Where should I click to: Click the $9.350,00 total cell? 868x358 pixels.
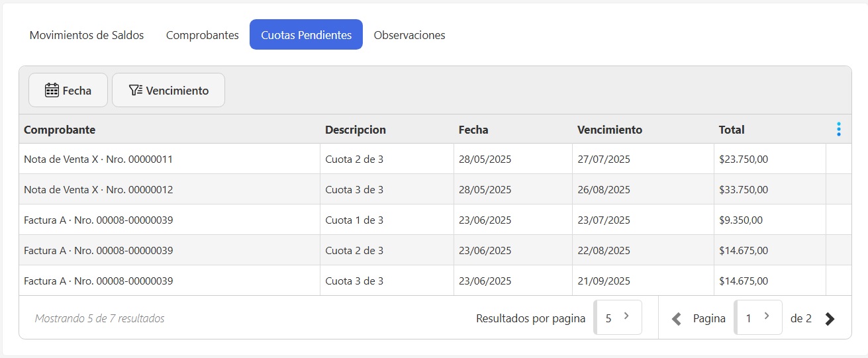coord(740,220)
